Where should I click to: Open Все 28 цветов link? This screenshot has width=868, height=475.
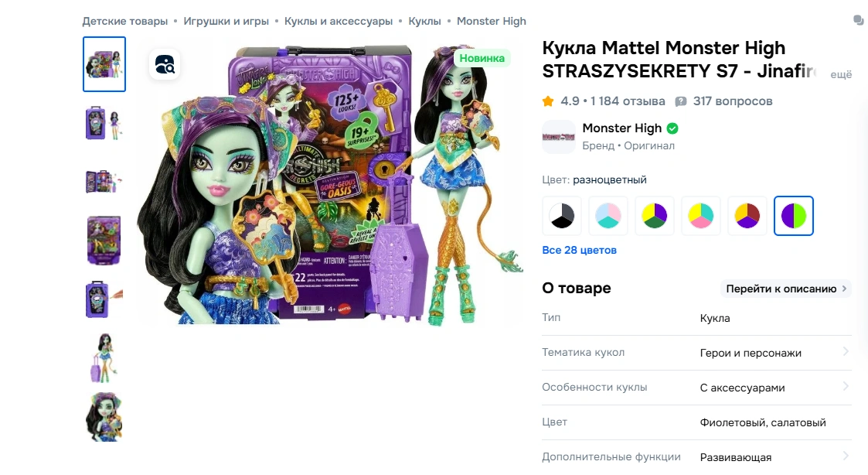click(x=579, y=250)
